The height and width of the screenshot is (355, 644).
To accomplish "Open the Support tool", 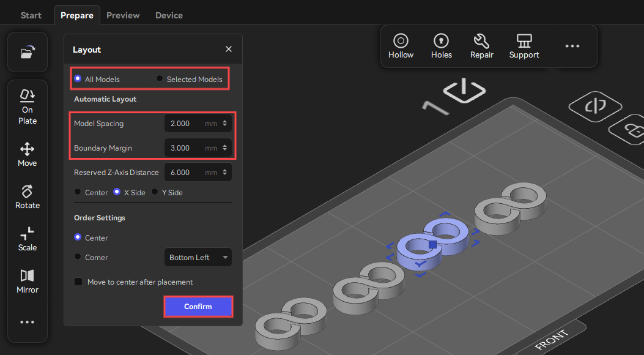I will (524, 46).
